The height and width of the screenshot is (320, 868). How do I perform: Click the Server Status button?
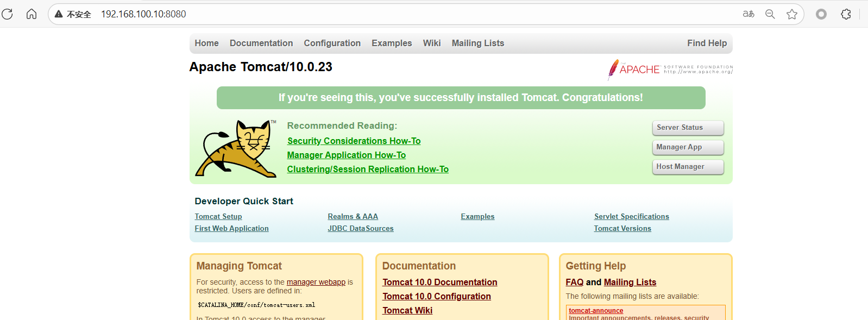pyautogui.click(x=688, y=128)
